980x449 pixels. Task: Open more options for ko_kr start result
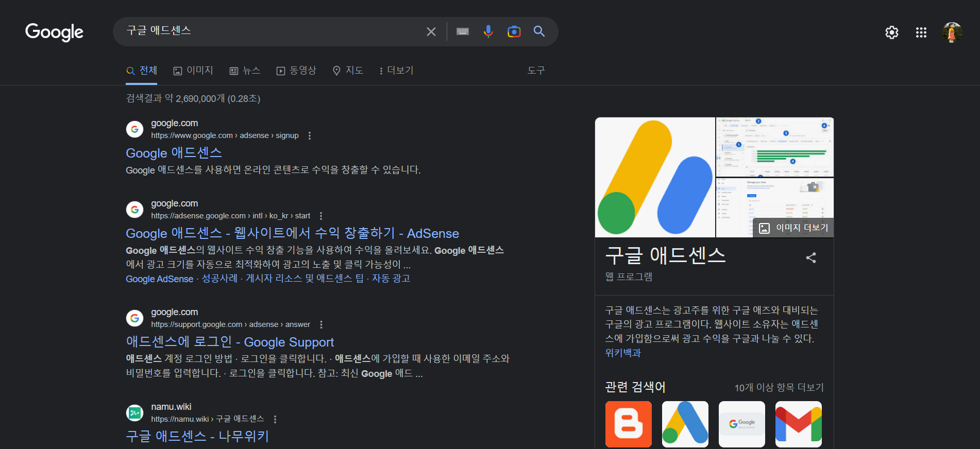point(321,216)
